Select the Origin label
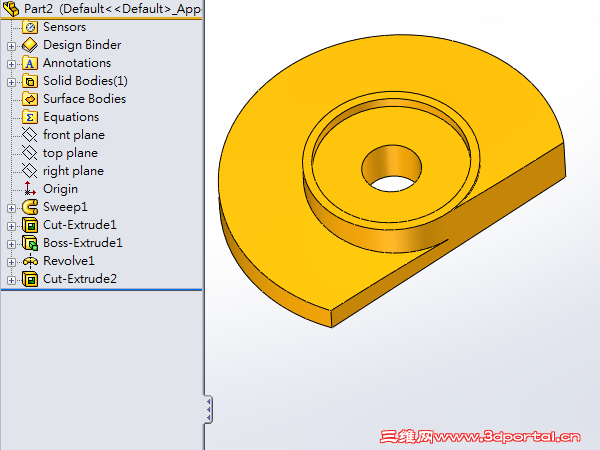Image resolution: width=600 pixels, height=450 pixels. pos(60,189)
